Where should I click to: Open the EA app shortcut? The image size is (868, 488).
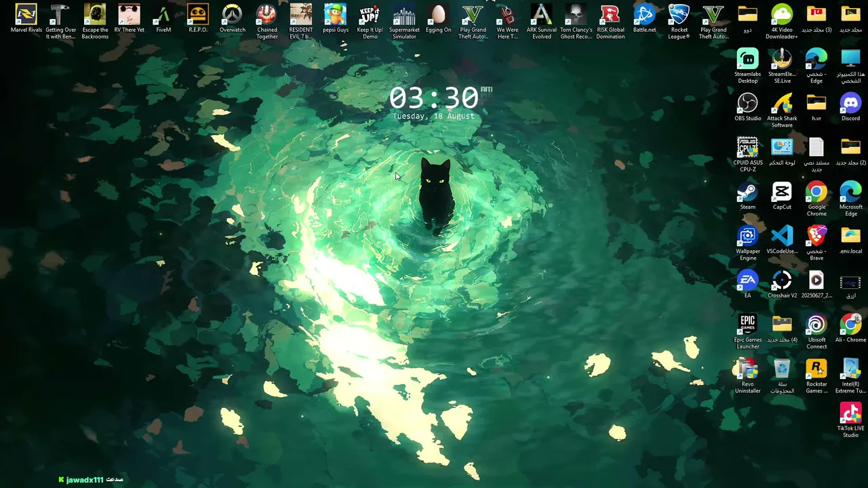pos(747,285)
